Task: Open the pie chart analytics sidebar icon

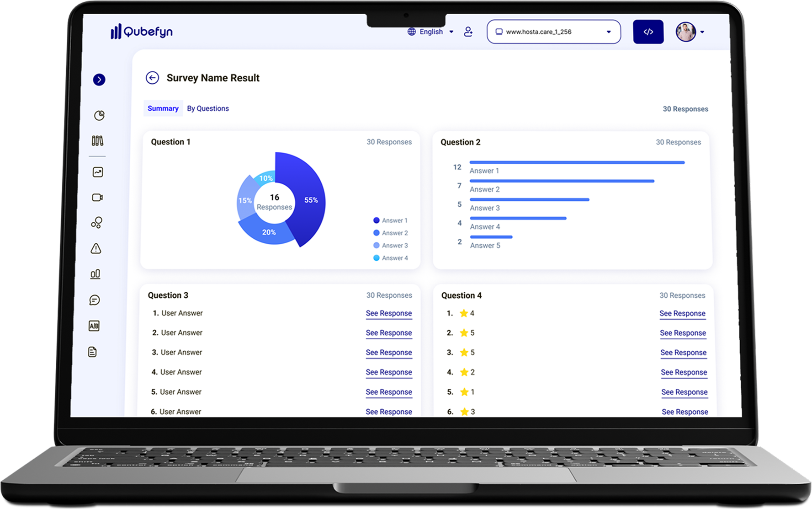Action: click(99, 115)
